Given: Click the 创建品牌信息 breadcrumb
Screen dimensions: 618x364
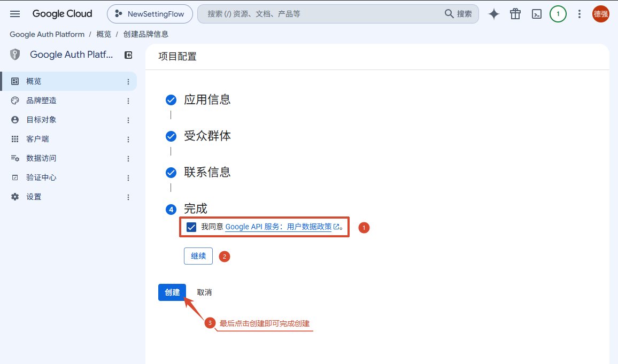Looking at the screenshot, I should [x=146, y=34].
